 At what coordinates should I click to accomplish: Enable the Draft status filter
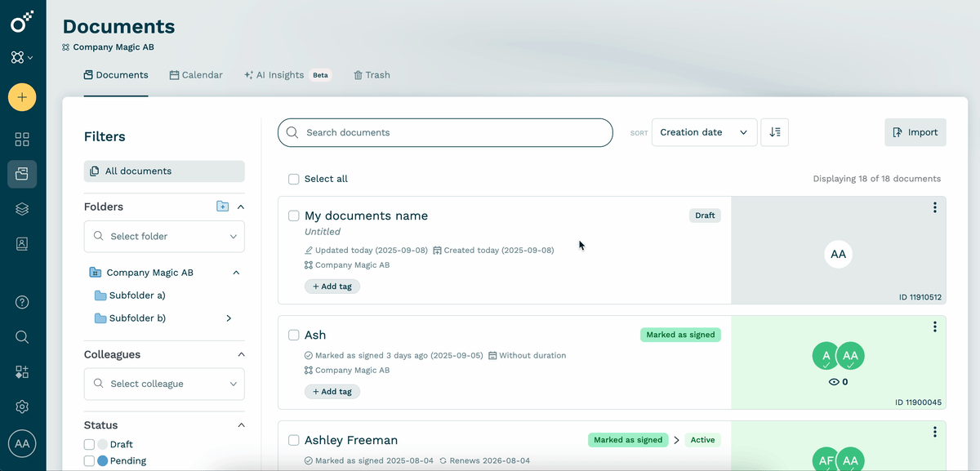[x=88, y=443]
